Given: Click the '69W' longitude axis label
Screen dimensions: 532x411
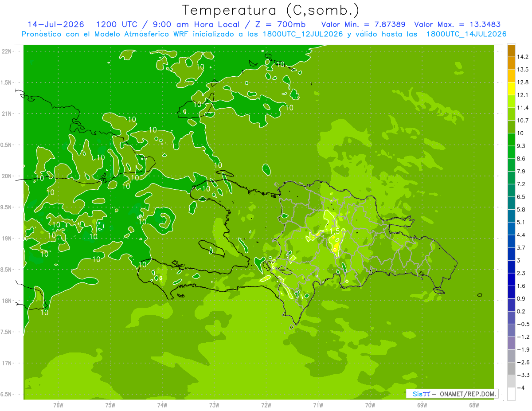Looking at the screenshot, I should 422,405.
